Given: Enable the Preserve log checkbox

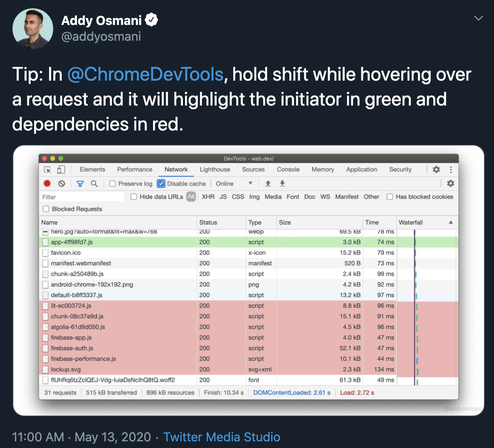Looking at the screenshot, I should tap(112, 184).
